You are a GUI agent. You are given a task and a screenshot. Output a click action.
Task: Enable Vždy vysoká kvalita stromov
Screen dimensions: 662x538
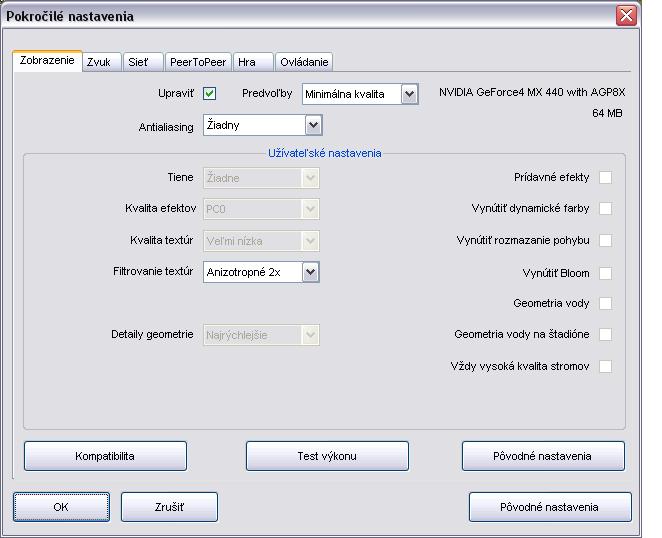(605, 366)
